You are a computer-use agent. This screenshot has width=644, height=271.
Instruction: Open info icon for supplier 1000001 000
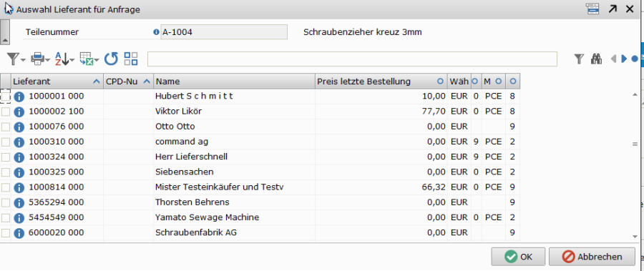coord(19,97)
